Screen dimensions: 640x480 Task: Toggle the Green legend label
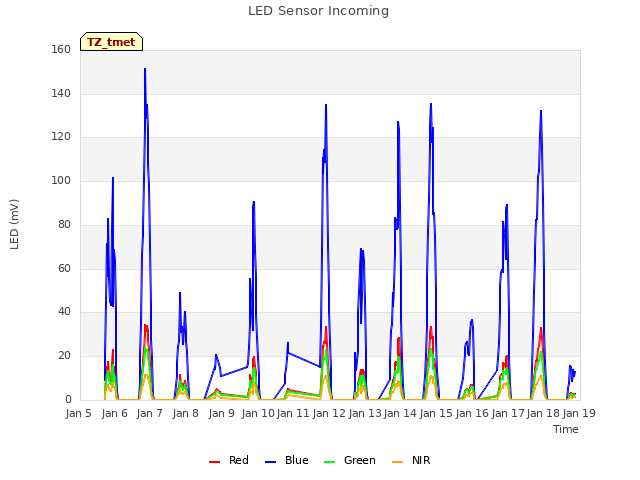pyautogui.click(x=360, y=460)
